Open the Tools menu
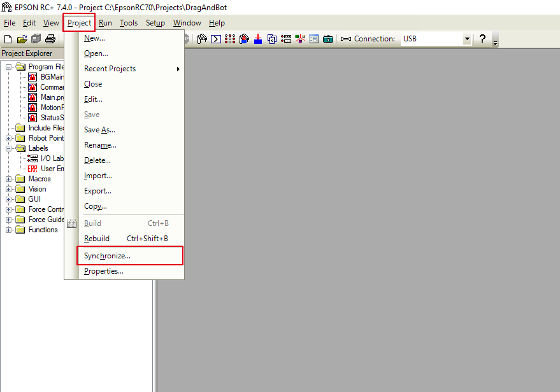Image resolution: width=560 pixels, height=392 pixels. point(129,23)
